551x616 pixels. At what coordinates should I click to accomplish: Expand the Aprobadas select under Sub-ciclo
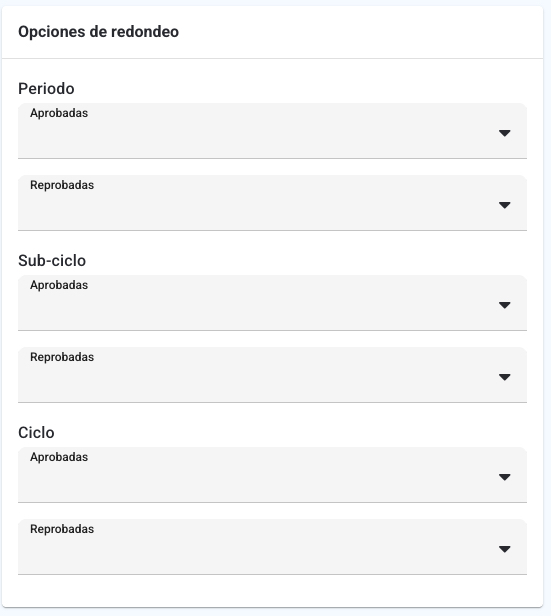click(x=272, y=303)
